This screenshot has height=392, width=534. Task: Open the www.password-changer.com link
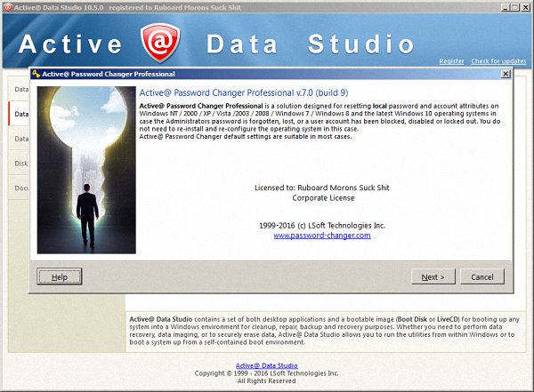point(322,236)
